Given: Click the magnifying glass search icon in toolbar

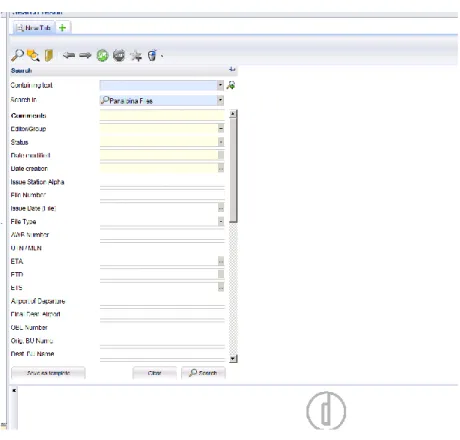Looking at the screenshot, I should pyautogui.click(x=17, y=55).
